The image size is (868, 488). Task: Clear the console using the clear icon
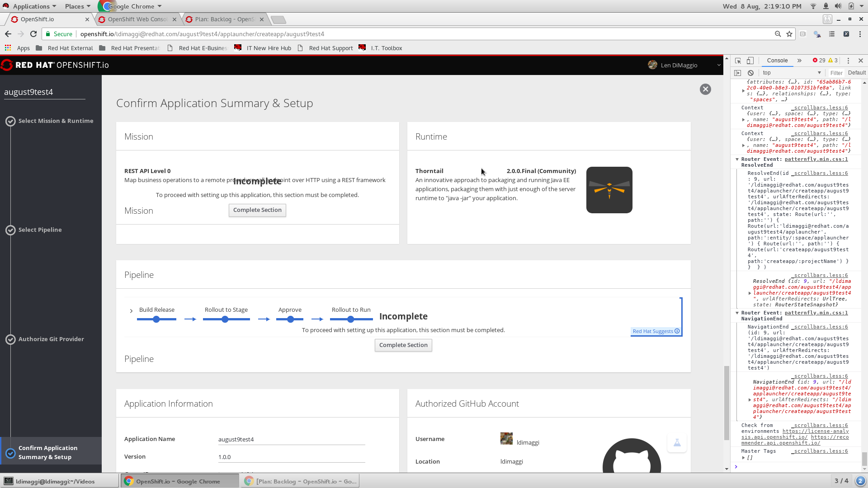751,73
